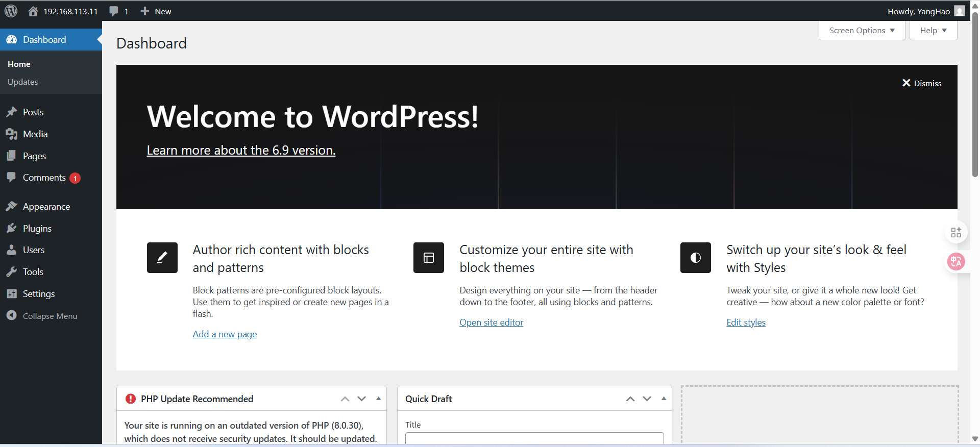980x447 pixels.
Task: Click the Posts pushpin icon
Action: pos(12,112)
